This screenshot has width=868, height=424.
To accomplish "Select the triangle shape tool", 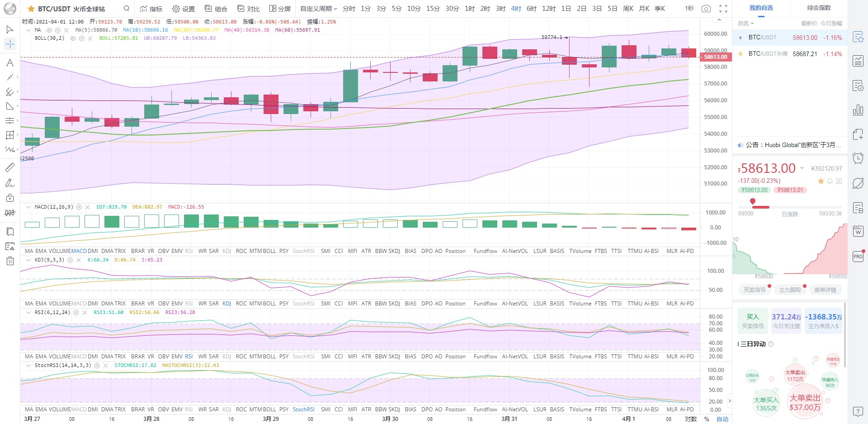I will (x=10, y=106).
